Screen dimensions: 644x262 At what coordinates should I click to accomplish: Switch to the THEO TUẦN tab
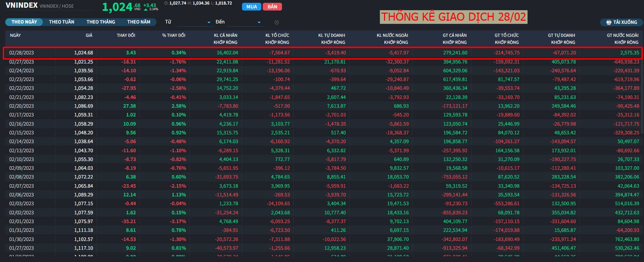pos(62,22)
